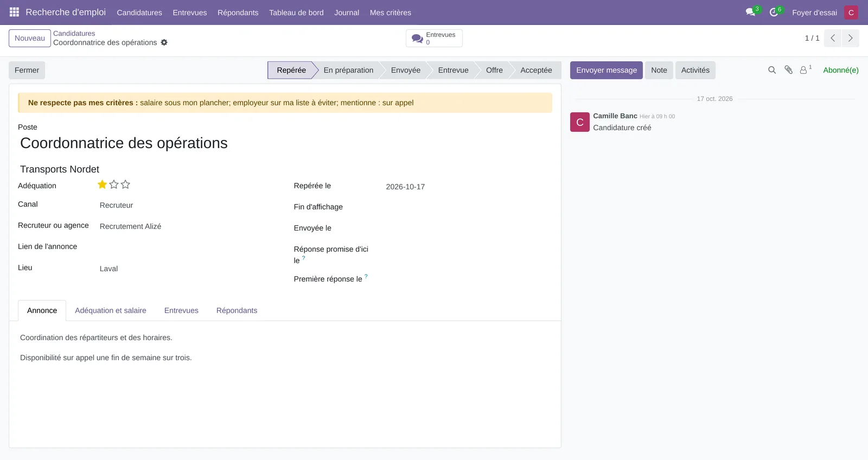Viewport: 868px width, 460px height.
Task: Open the activities clock icon with badge 6
Action: click(x=774, y=12)
